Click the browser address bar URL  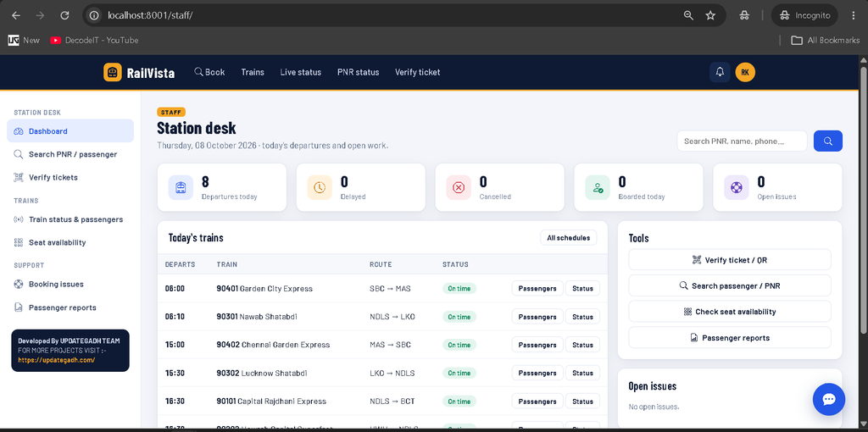[150, 15]
